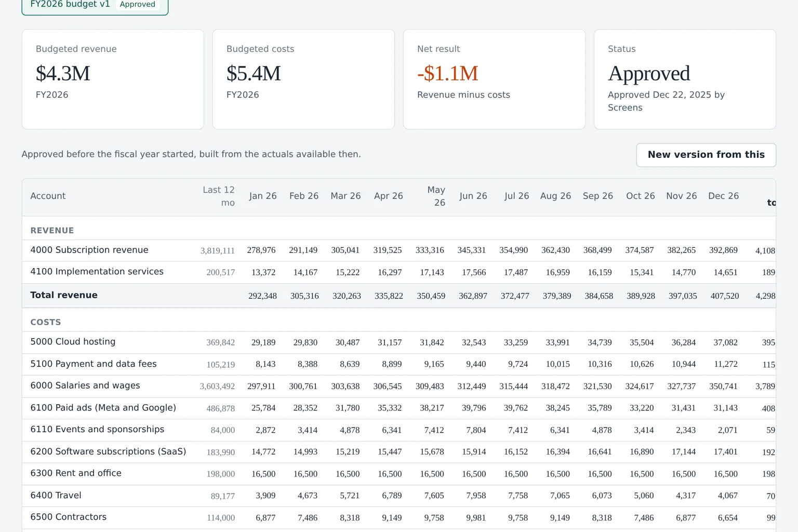
Task: Click Salaries Dec 26 cell 350,741
Action: (723, 387)
